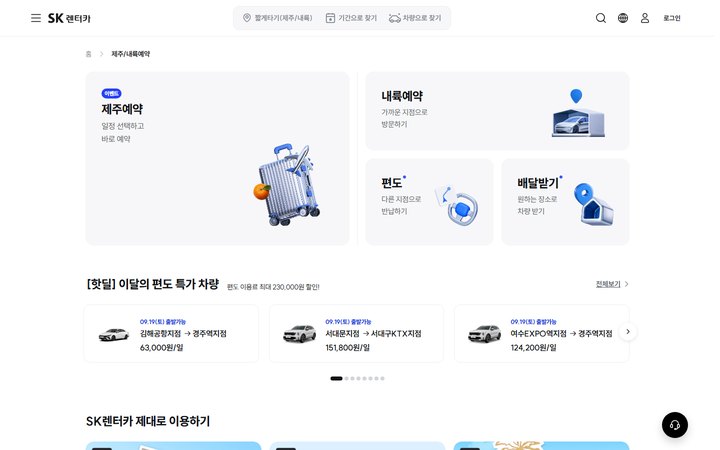Select the last carousel page dot
Viewport: 720px width, 450px height.
(x=382, y=378)
